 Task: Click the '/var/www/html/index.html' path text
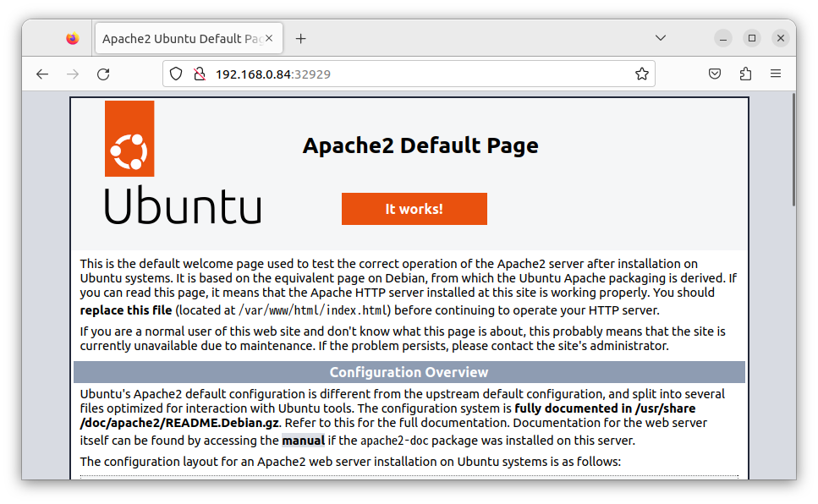click(x=314, y=310)
